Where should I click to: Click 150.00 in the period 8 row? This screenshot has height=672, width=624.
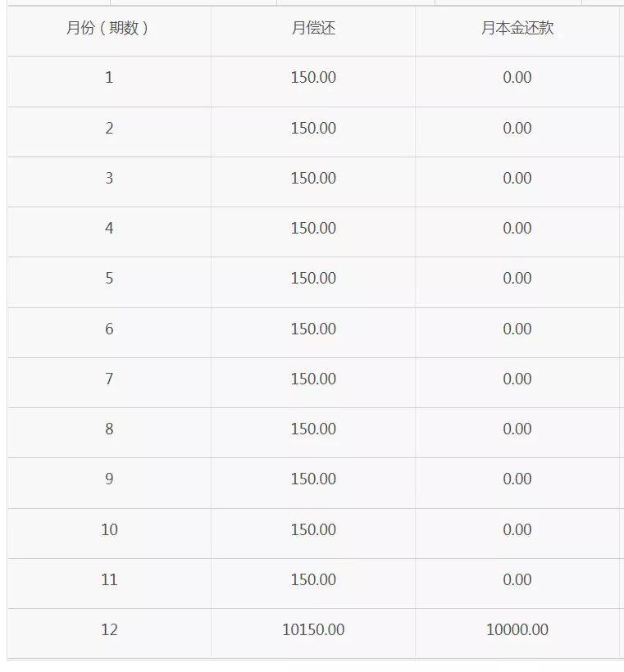coord(313,429)
